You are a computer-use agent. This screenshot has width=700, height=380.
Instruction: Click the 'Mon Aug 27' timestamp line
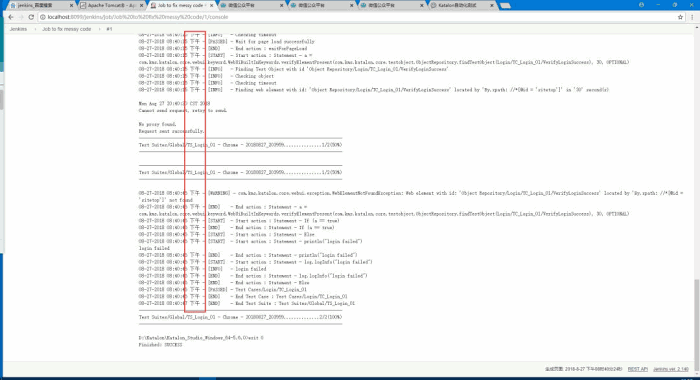tap(174, 104)
